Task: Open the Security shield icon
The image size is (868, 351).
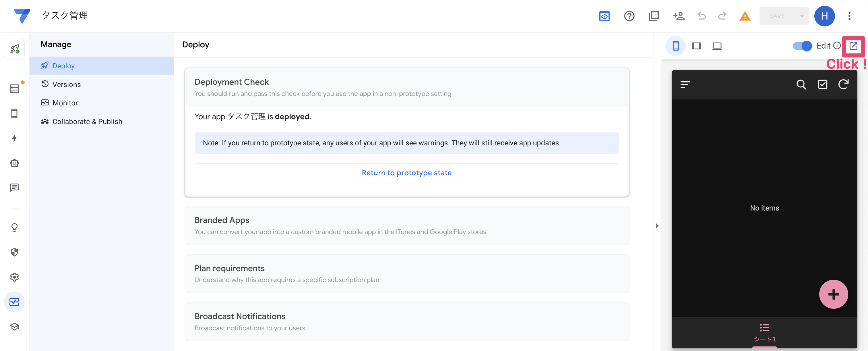Action: click(x=14, y=252)
